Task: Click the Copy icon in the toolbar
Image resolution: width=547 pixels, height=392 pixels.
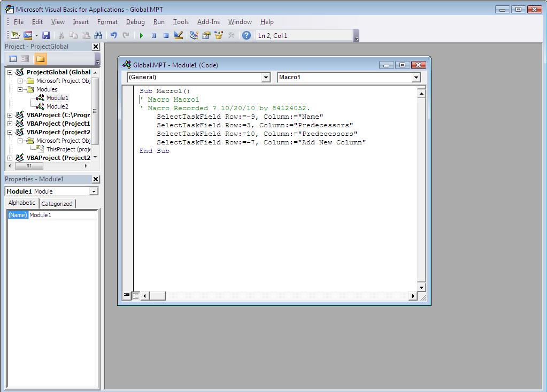Action: point(73,35)
